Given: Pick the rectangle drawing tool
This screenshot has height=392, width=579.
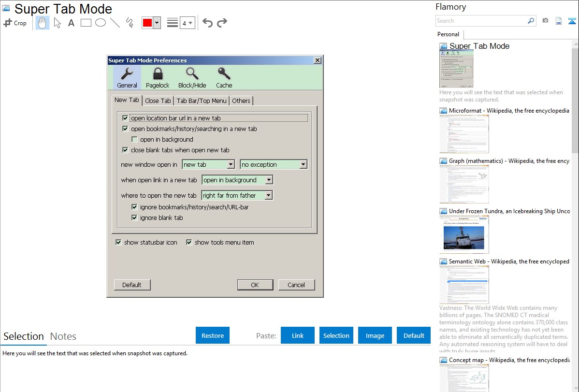Looking at the screenshot, I should coord(86,23).
